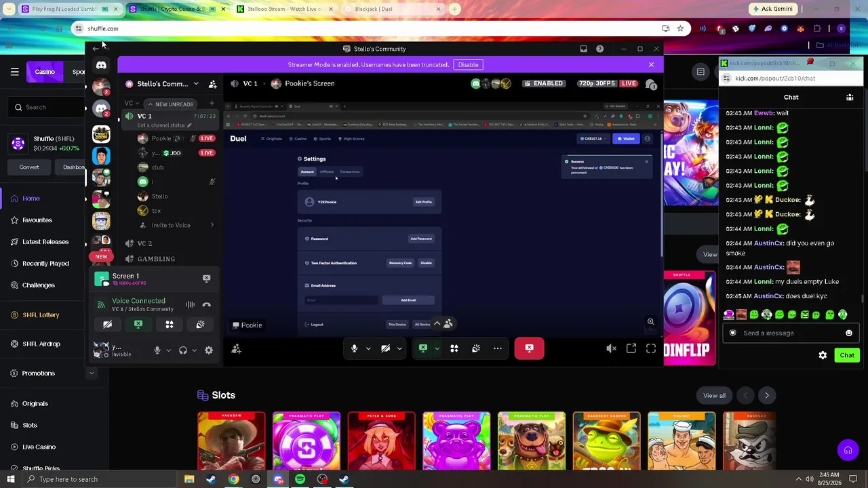Select Casino tab on Shuffle
The width and height of the screenshot is (868, 488).
[45, 72]
